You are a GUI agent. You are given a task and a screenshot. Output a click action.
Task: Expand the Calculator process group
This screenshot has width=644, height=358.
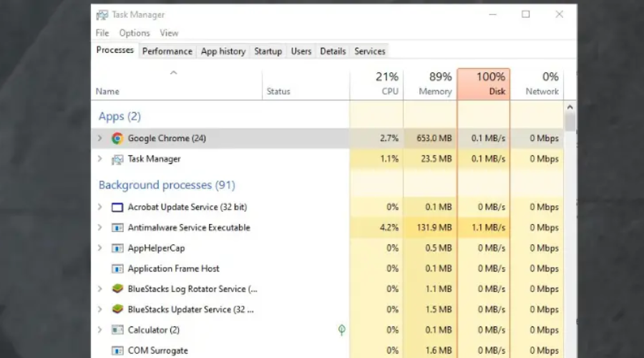[x=100, y=330]
